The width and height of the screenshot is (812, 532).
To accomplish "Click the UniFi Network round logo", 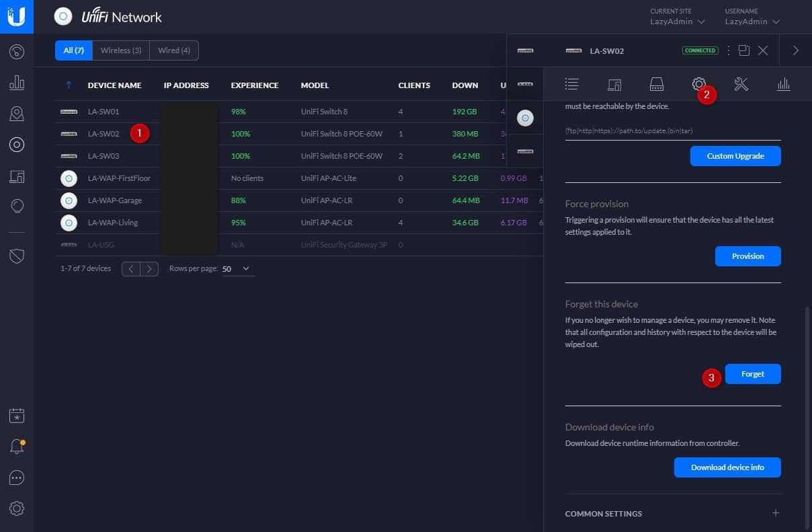I will [63, 17].
